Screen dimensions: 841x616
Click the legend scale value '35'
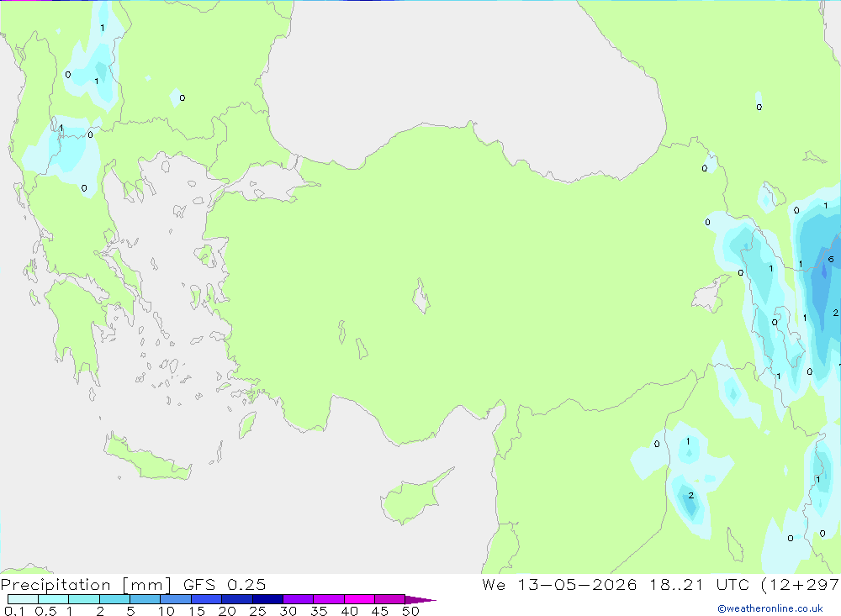(x=319, y=611)
